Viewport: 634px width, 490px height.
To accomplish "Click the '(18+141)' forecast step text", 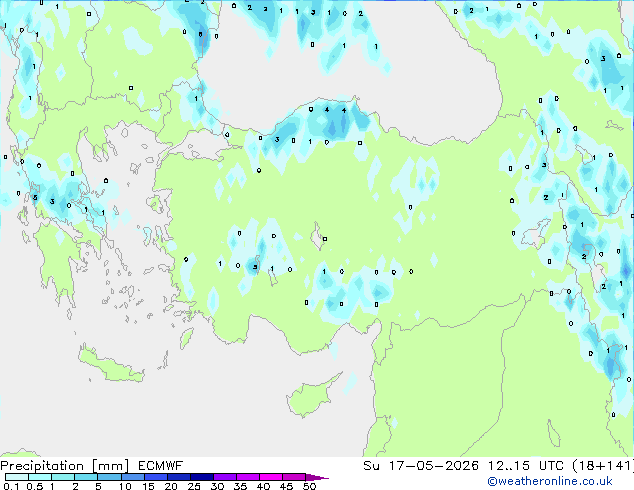I will pos(603,466).
